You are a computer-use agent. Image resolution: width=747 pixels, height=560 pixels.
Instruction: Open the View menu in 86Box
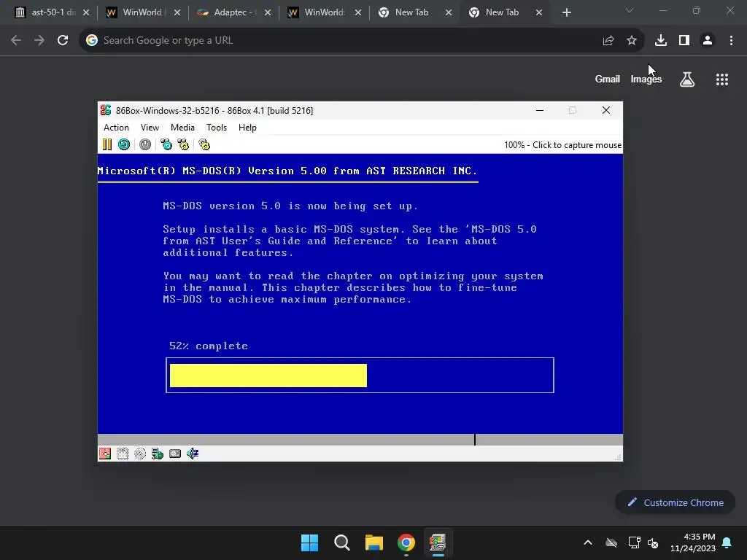coord(150,127)
